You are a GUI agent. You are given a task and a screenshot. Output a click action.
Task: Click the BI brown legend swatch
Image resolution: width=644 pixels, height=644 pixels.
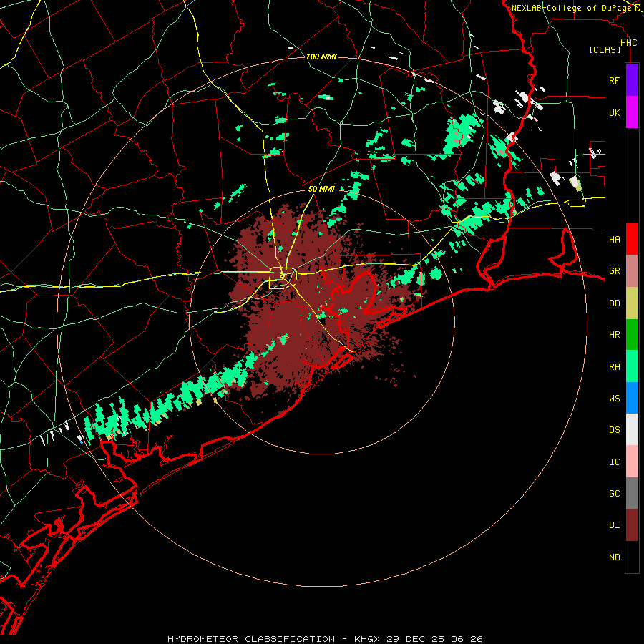tap(632, 525)
